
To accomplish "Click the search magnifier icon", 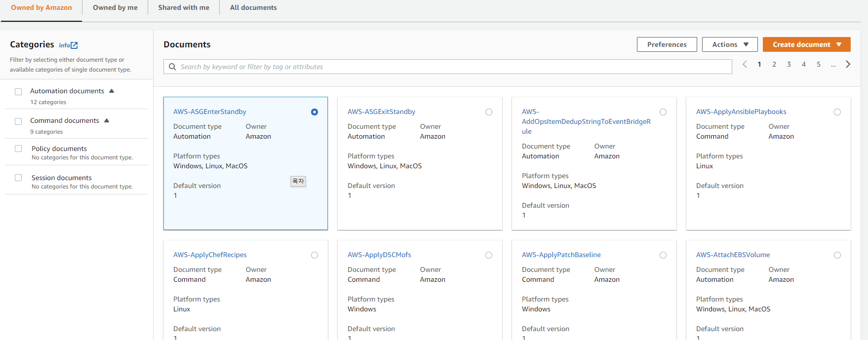I will click(172, 67).
